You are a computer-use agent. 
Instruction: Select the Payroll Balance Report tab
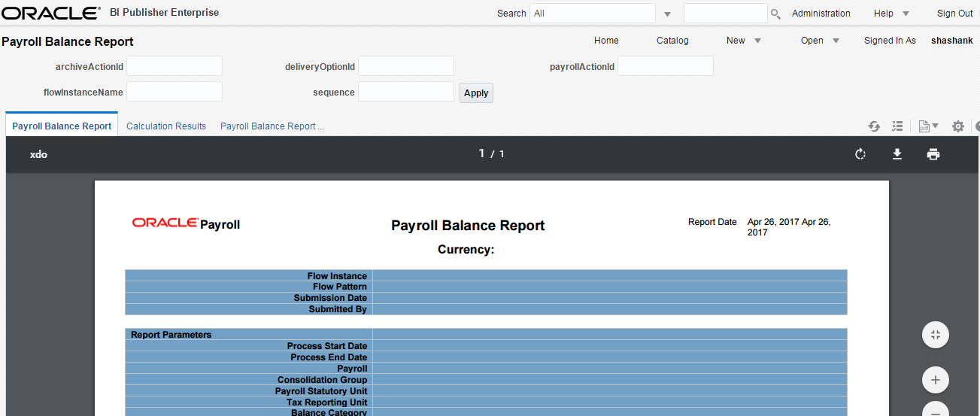click(62, 126)
